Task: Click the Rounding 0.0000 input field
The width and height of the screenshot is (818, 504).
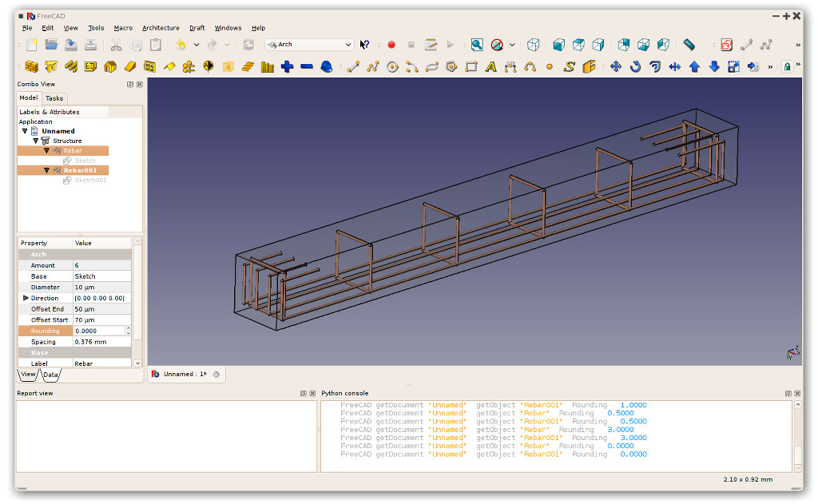Action: (99, 331)
